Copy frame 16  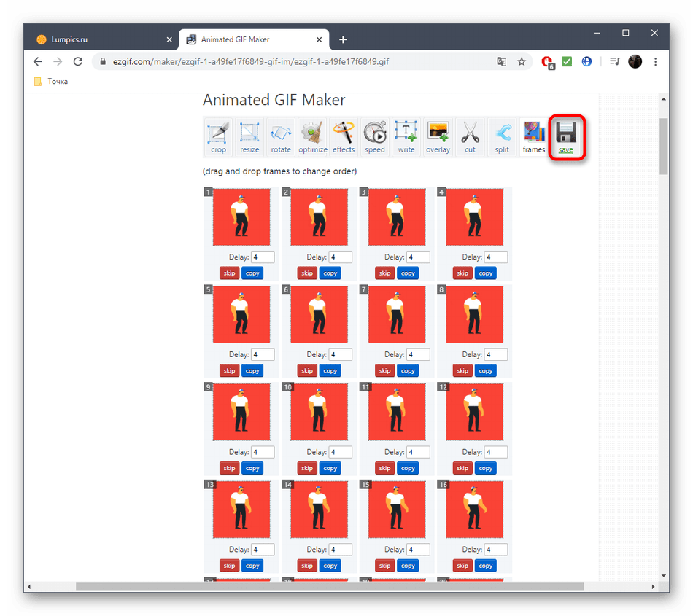click(485, 566)
